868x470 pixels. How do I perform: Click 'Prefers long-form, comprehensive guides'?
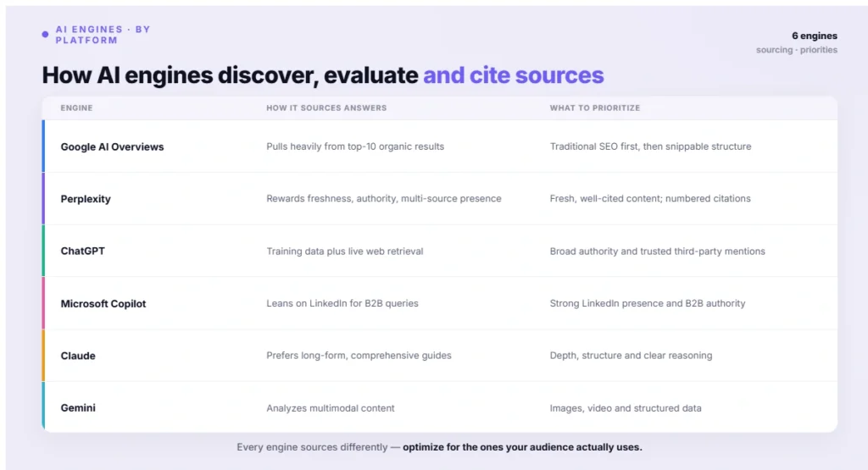pos(359,356)
